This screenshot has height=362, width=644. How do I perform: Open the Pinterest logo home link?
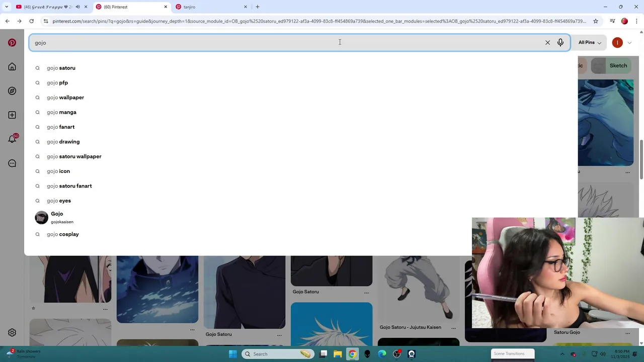12,43
